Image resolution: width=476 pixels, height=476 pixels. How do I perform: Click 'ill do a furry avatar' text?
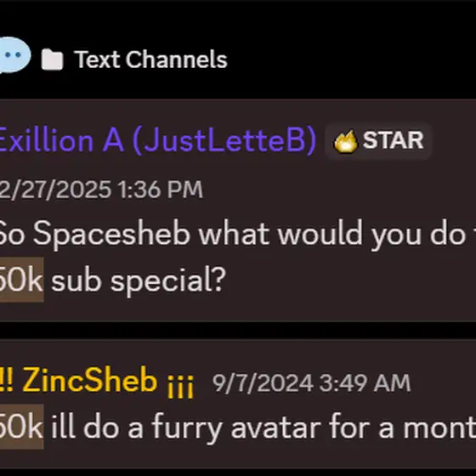(185, 428)
